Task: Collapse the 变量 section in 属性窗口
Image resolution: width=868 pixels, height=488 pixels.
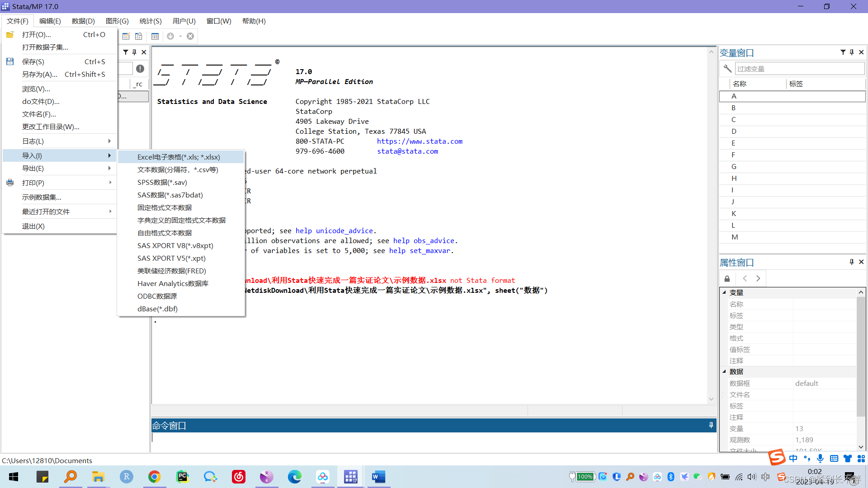Action: [724, 292]
